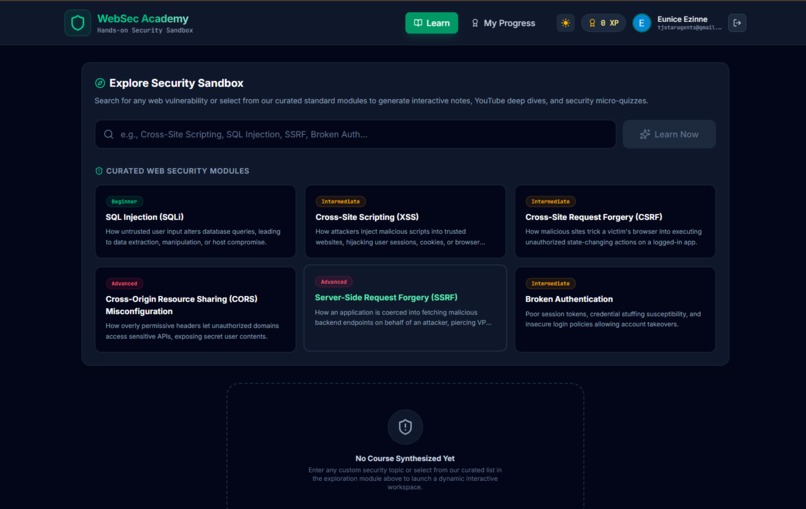Click the medal icon on My Progress tab
Viewport: 806px width, 509px height.
coord(475,23)
